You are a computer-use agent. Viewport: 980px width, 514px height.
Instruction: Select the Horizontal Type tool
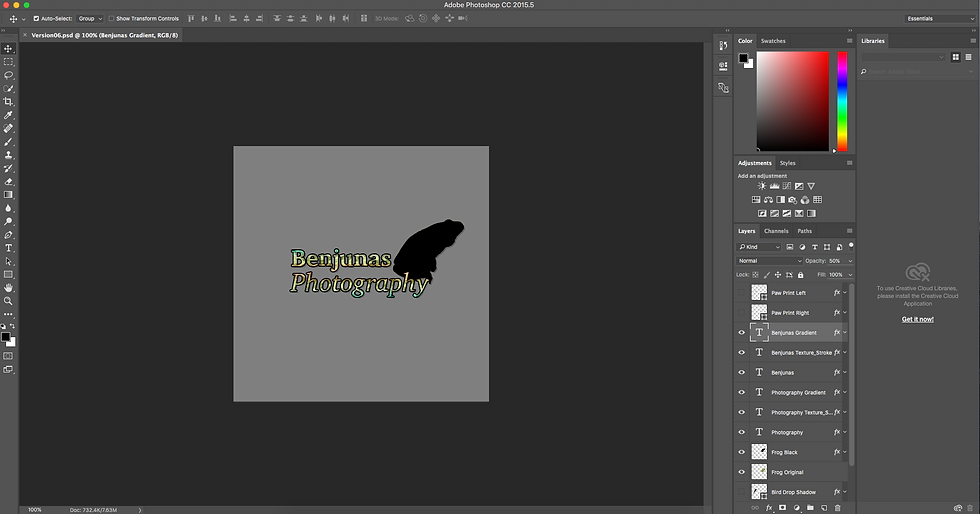(x=8, y=248)
